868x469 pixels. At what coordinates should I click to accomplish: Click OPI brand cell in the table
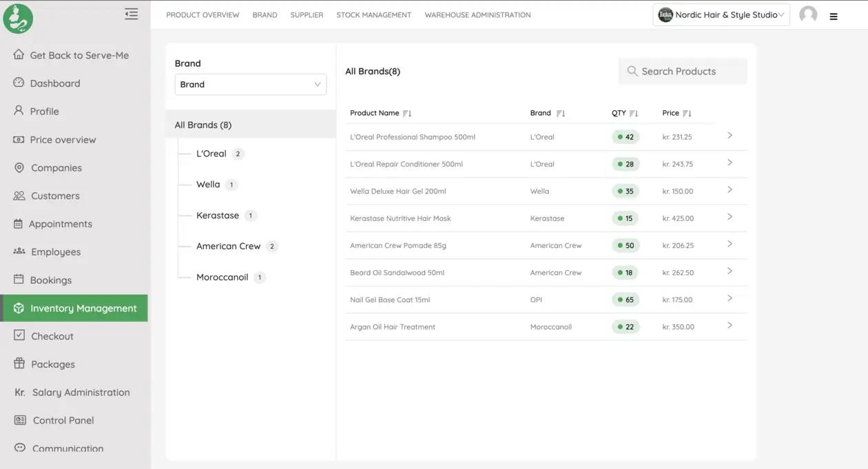tap(536, 300)
